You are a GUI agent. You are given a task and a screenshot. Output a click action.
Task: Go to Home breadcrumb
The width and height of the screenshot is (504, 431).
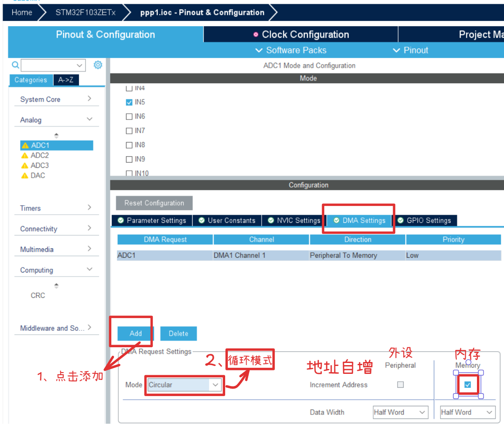pos(22,13)
